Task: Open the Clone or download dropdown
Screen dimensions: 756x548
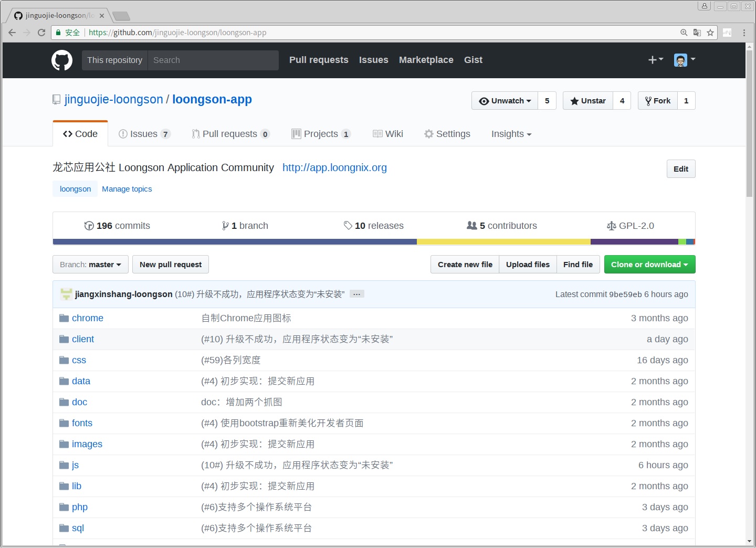Action: pos(649,265)
